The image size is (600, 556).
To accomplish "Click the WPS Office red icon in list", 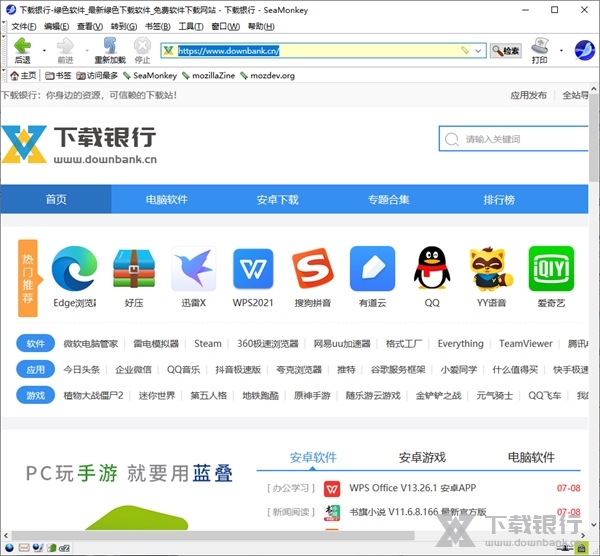I will pos(332,489).
